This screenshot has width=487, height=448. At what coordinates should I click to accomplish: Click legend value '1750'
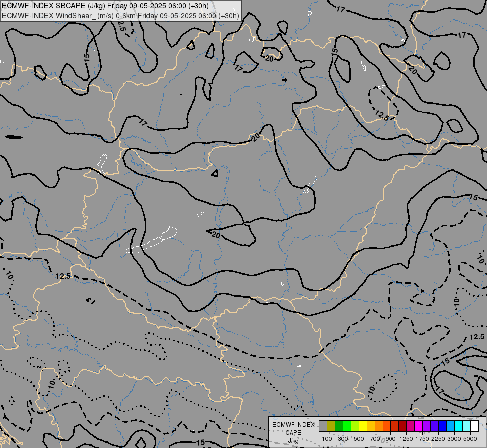tap(422, 439)
